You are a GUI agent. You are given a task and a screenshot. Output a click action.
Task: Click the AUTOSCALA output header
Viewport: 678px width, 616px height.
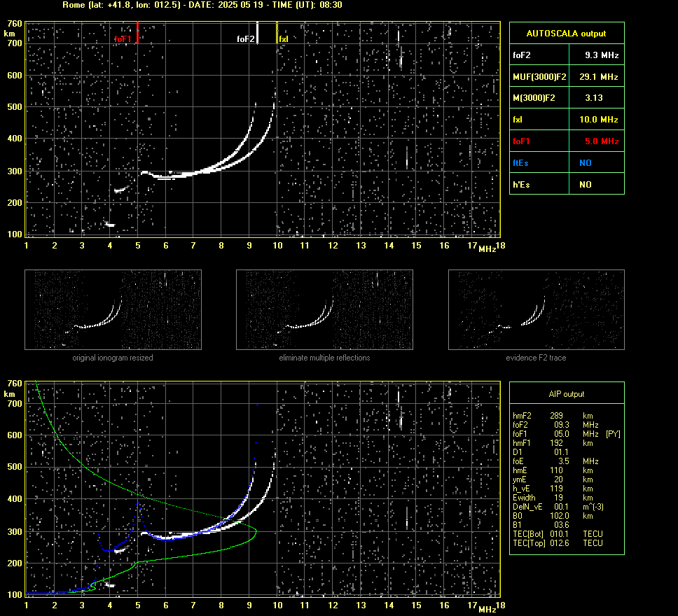point(566,34)
